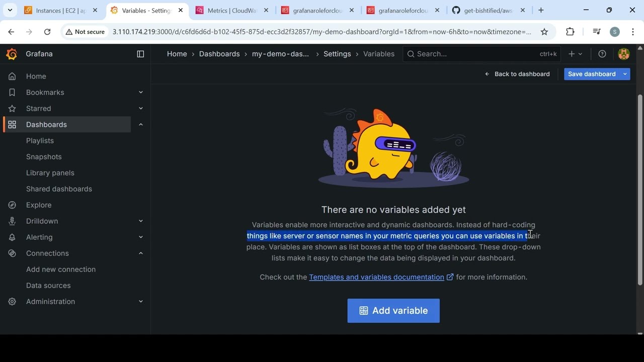The height and width of the screenshot is (362, 644).
Task: Go to Data sources in sidebar
Action: [x=48, y=286]
